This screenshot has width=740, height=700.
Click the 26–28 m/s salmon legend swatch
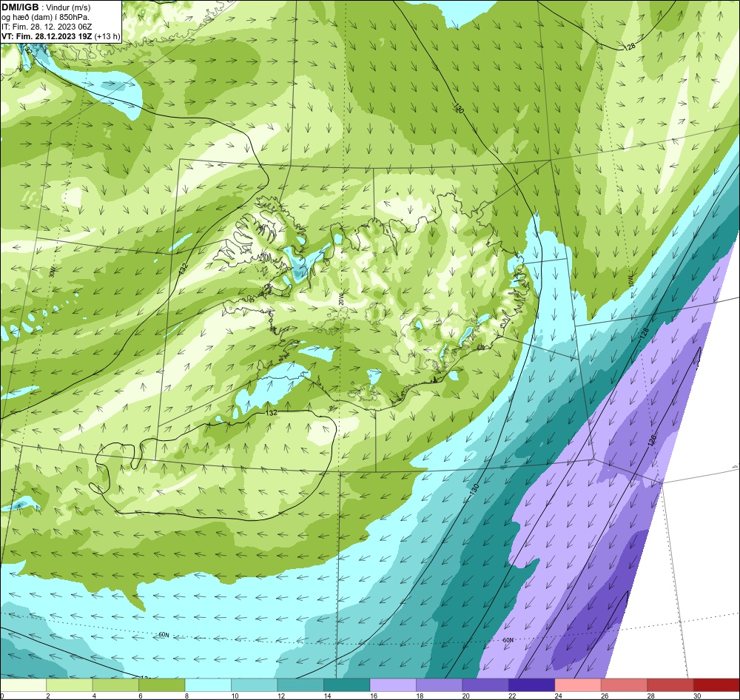(625, 685)
